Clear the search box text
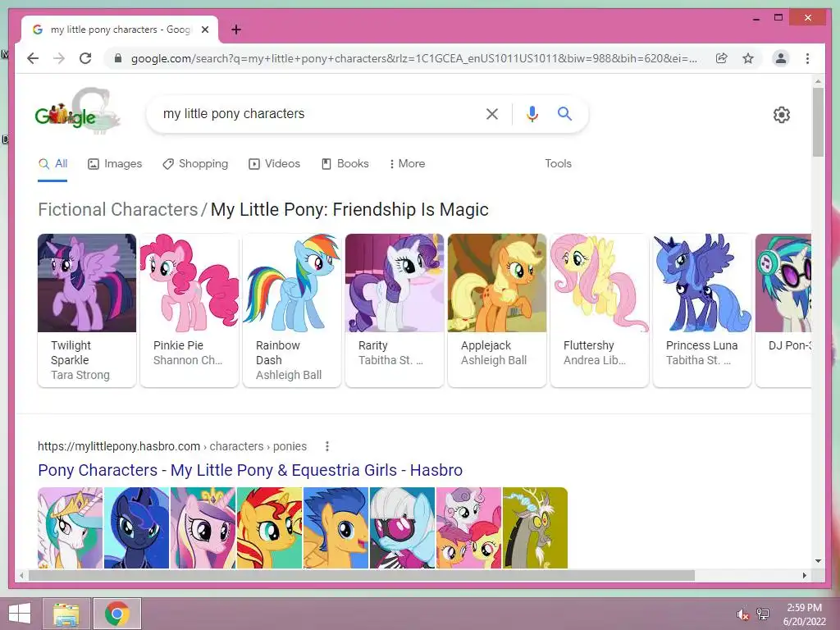Viewport: 840px width, 630px height. click(492, 113)
